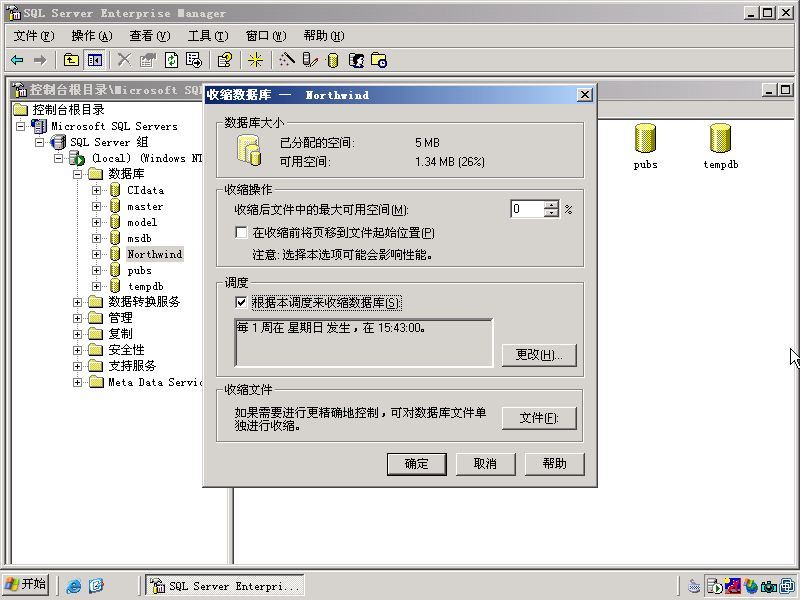Expand the msdb database node
800x600 pixels.
(x=96, y=238)
